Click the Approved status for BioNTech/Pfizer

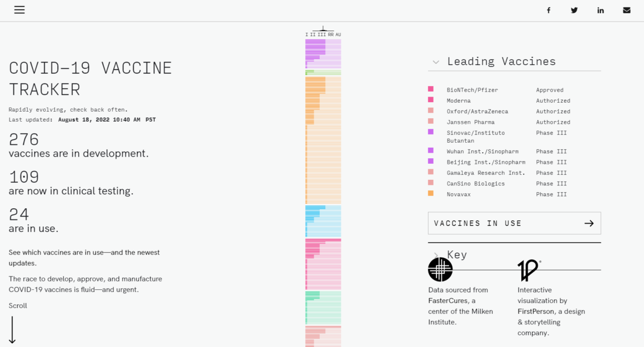pos(550,90)
